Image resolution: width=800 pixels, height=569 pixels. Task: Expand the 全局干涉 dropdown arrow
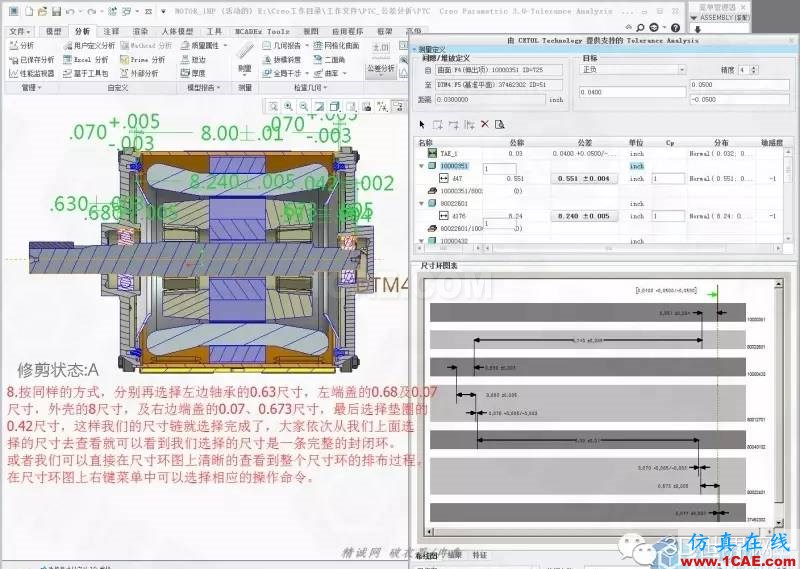coord(308,73)
